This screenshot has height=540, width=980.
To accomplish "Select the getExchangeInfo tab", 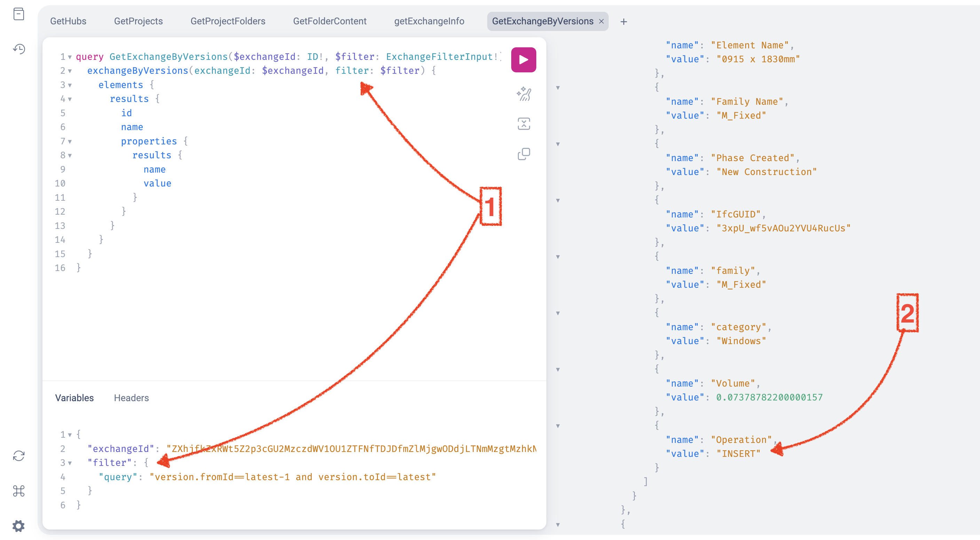I will point(429,21).
